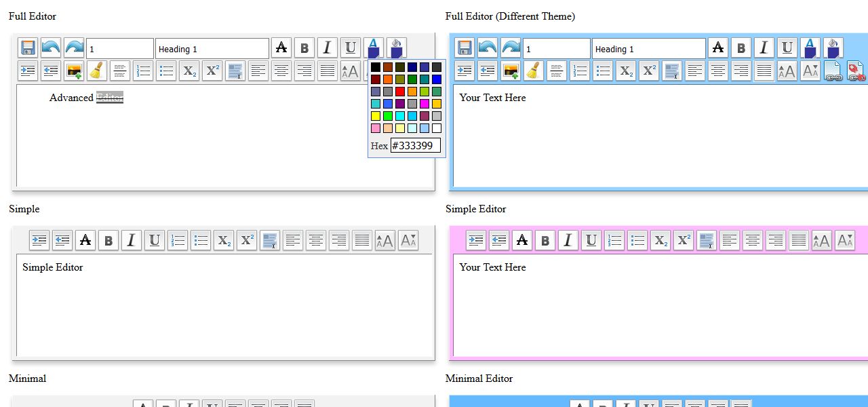This screenshot has width=868, height=407.
Task: Apply superscript in gray Full Editor
Action: tap(212, 71)
